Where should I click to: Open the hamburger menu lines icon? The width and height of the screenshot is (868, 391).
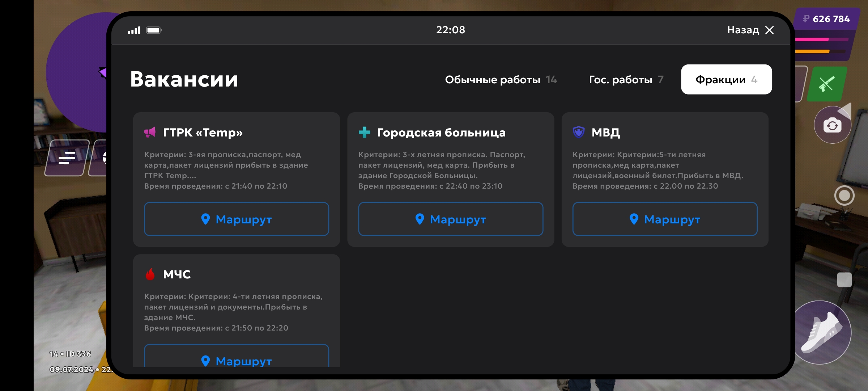[x=67, y=158]
